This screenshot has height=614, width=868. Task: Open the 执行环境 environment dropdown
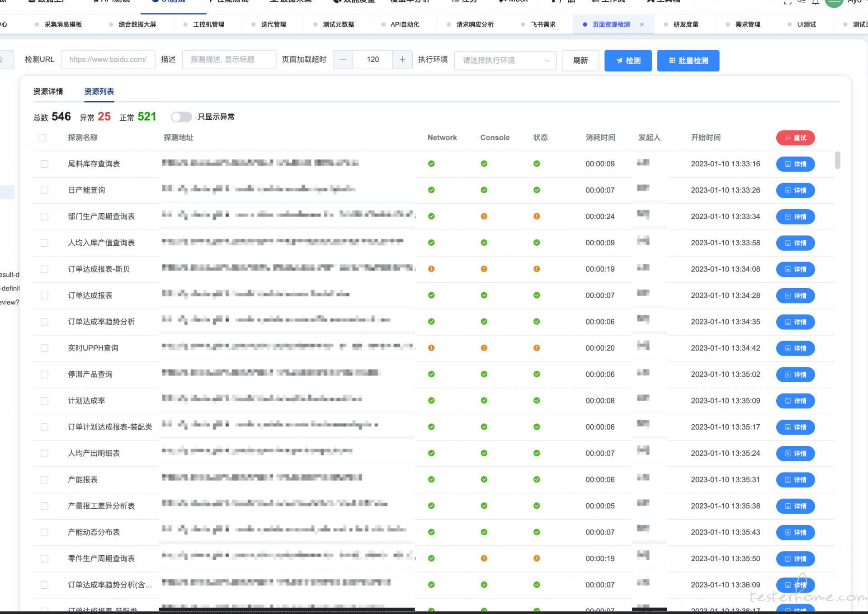(505, 61)
